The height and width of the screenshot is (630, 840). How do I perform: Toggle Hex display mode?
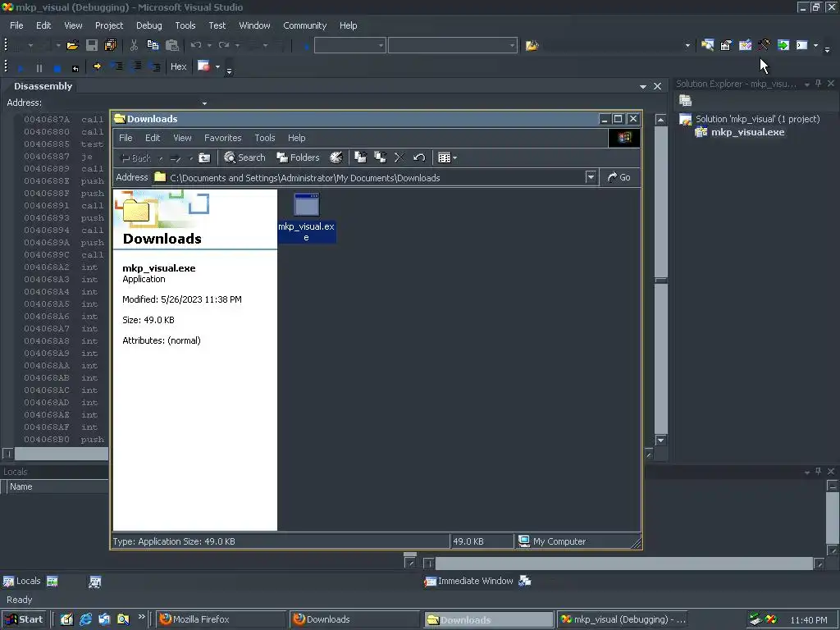click(178, 66)
